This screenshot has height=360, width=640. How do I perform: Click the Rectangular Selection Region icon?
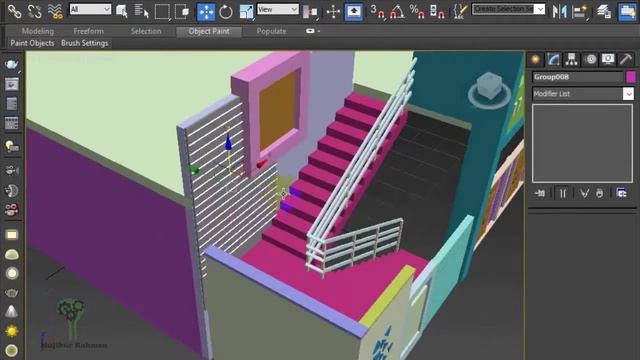click(x=162, y=11)
